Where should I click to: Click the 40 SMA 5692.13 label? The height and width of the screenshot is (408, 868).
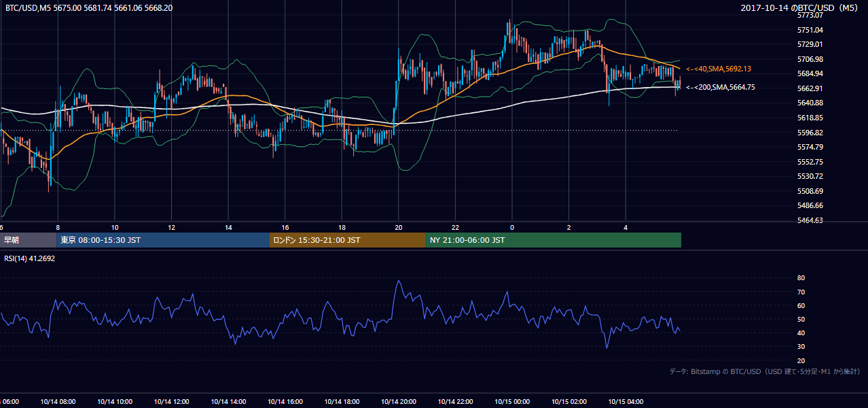point(719,69)
